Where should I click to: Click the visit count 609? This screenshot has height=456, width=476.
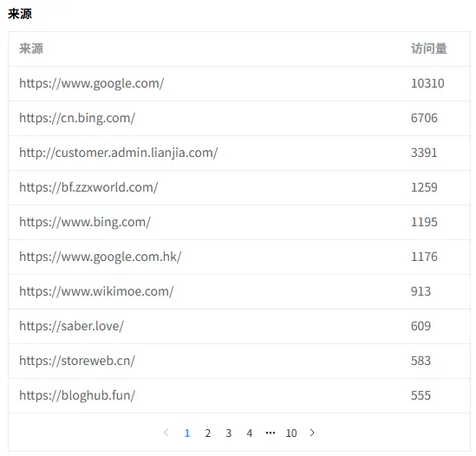point(421,326)
